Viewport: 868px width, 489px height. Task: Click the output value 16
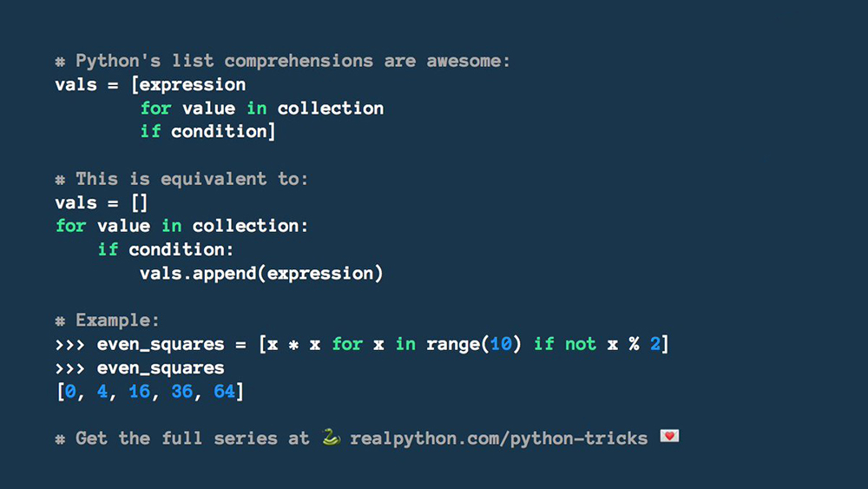140,392
